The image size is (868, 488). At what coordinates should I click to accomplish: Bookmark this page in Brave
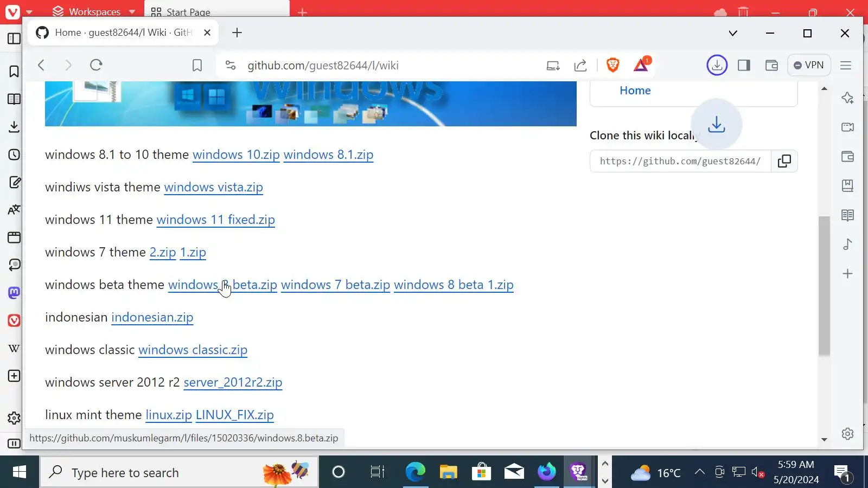197,66
